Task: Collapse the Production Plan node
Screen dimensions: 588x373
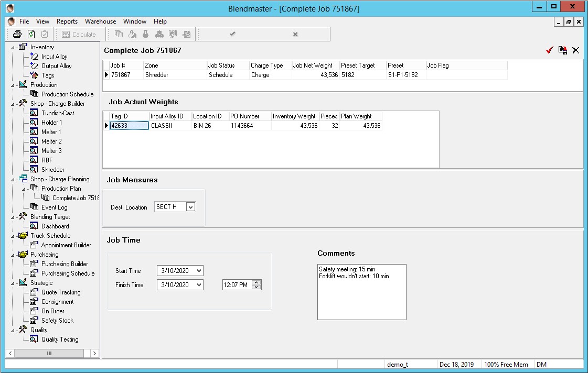Action: point(24,189)
